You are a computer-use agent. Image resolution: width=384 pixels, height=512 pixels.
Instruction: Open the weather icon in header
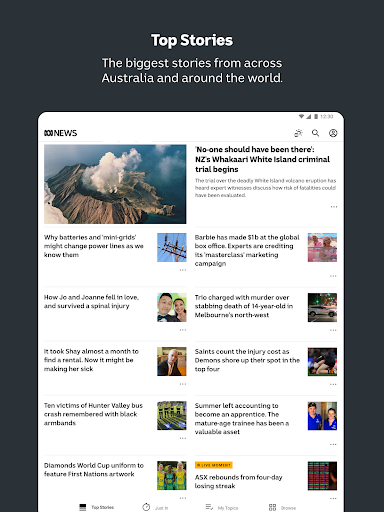point(298,133)
